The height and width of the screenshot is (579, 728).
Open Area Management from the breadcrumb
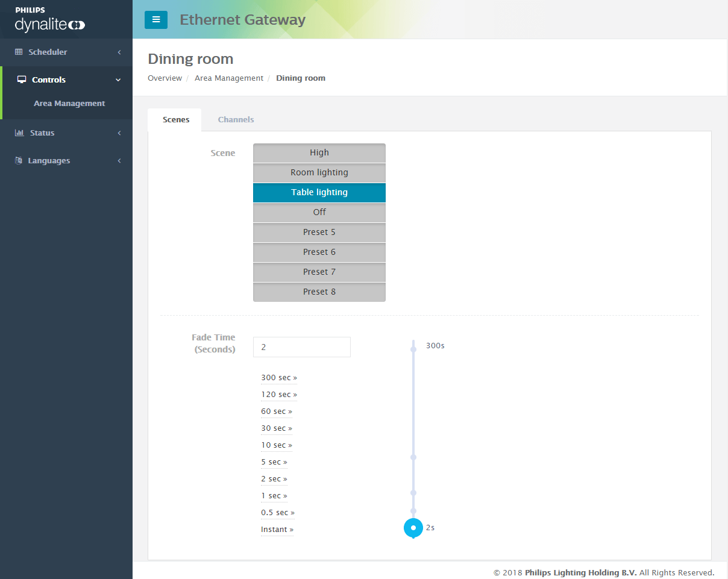coord(229,78)
